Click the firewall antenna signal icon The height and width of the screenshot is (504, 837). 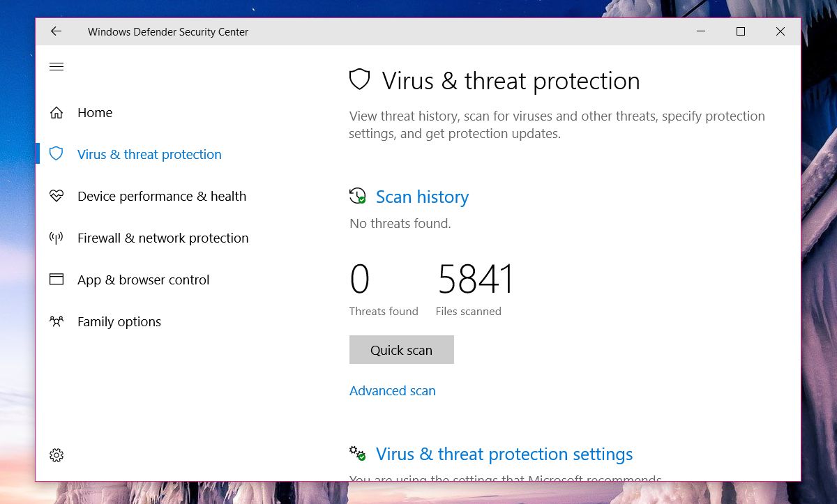pyautogui.click(x=56, y=238)
